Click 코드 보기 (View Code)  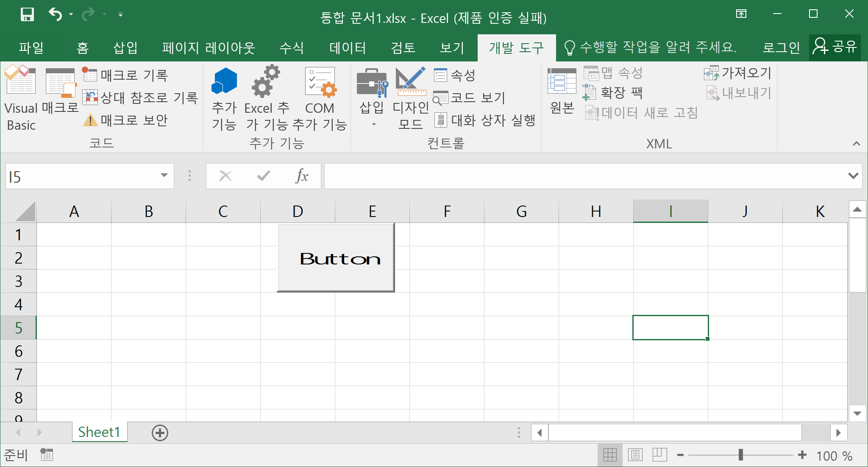point(470,98)
